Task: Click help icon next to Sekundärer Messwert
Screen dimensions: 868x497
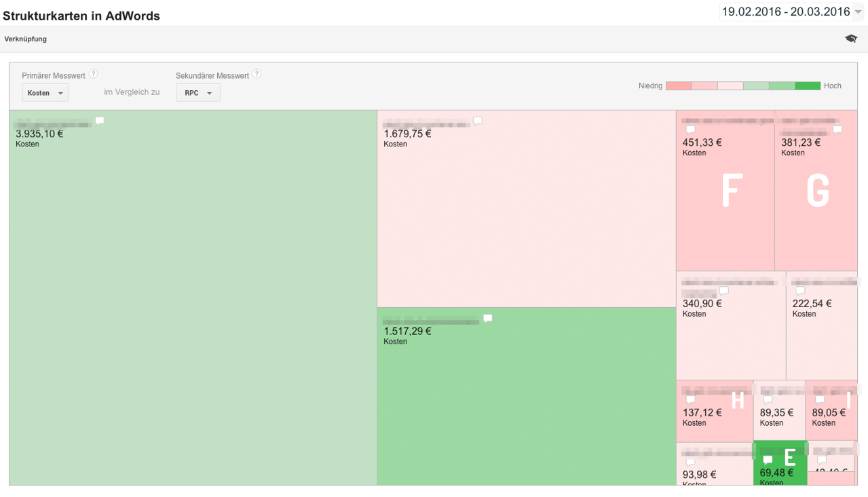Action: point(257,75)
